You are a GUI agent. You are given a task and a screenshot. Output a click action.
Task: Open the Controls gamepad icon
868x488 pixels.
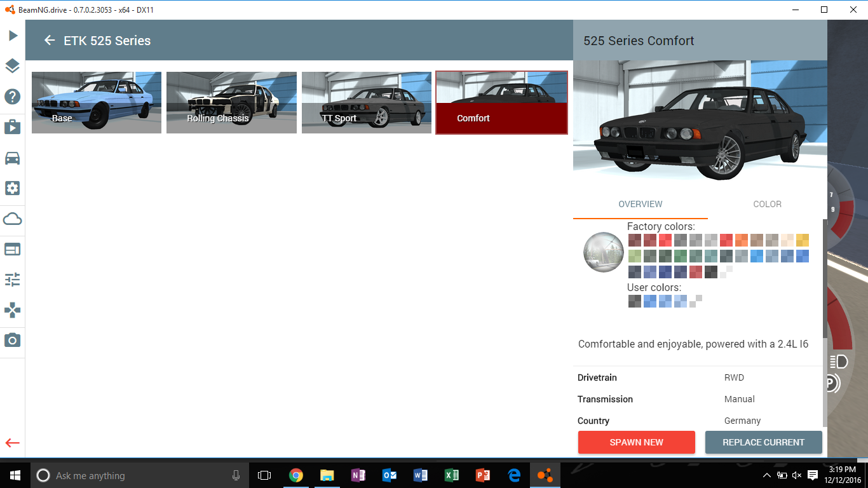point(12,310)
